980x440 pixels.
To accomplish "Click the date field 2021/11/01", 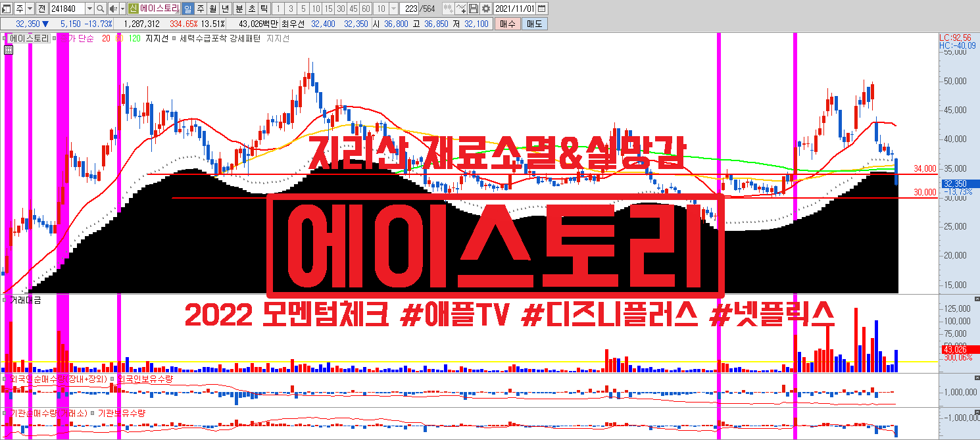I will pyautogui.click(x=514, y=9).
